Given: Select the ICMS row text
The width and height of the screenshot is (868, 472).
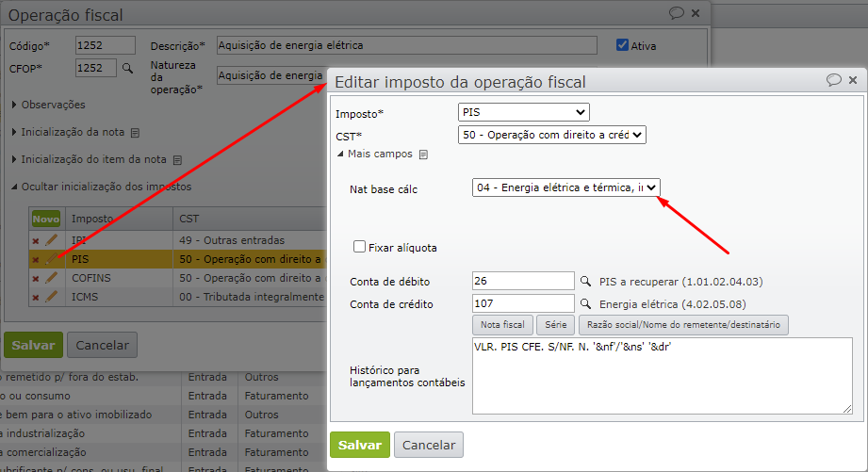Looking at the screenshot, I should (85, 297).
